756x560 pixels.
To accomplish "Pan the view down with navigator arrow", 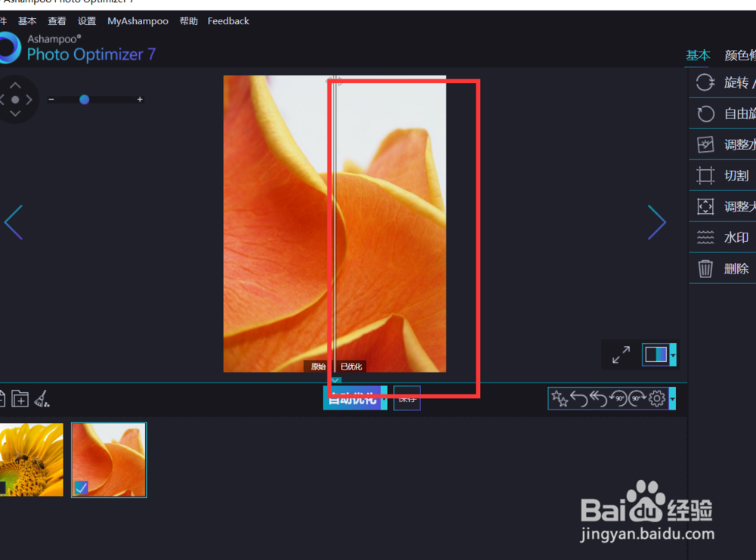I will coord(15,113).
